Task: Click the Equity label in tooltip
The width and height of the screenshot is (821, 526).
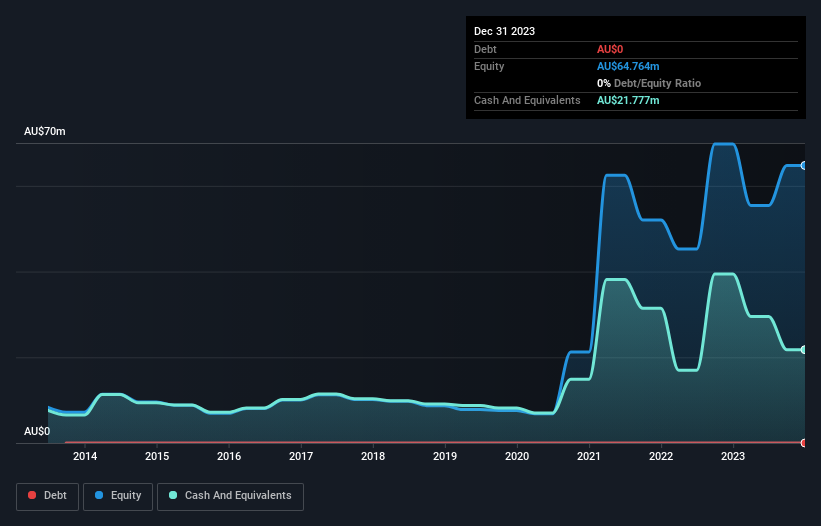Action: (x=489, y=66)
